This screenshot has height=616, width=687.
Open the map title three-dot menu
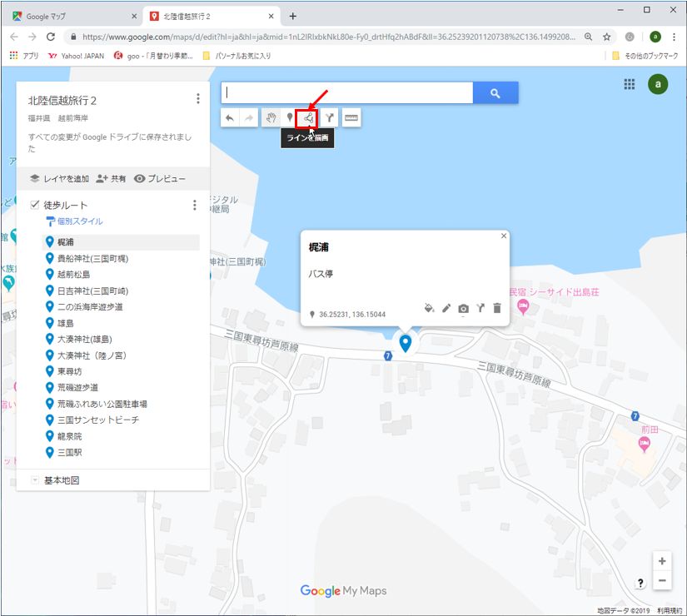point(197,99)
